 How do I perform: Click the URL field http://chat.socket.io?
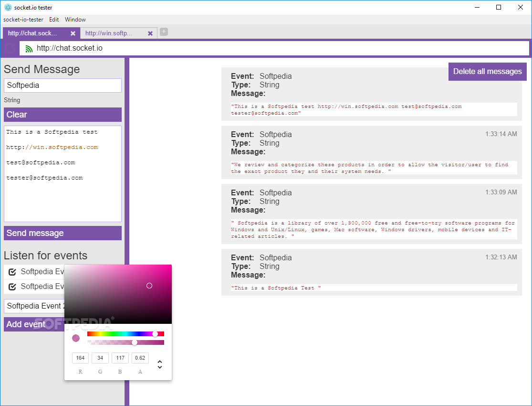point(274,48)
